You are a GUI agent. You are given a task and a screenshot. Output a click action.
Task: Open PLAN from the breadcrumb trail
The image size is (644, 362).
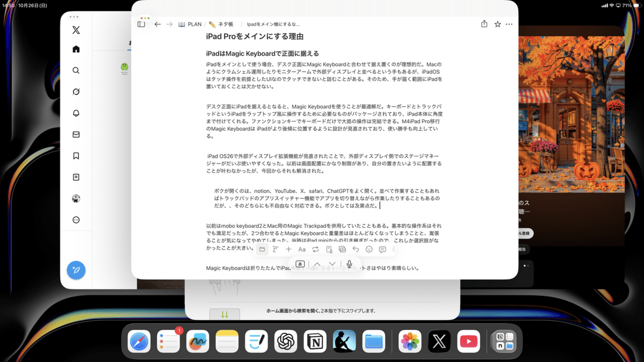[191, 24]
